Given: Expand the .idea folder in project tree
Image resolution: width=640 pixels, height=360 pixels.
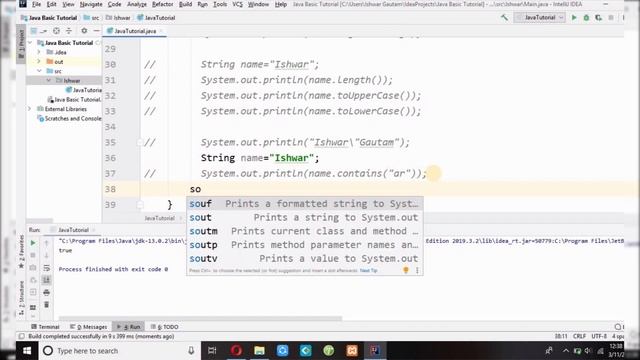Looking at the screenshot, I should point(39,52).
